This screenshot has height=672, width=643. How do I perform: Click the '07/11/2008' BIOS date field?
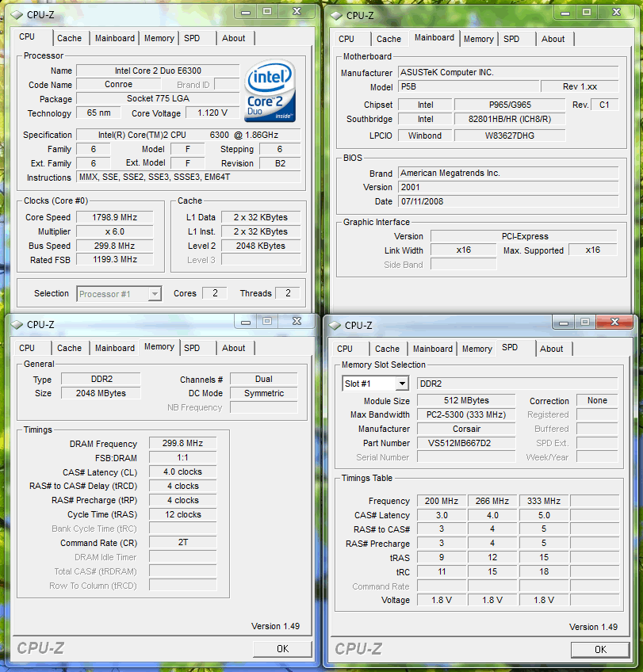508,201
